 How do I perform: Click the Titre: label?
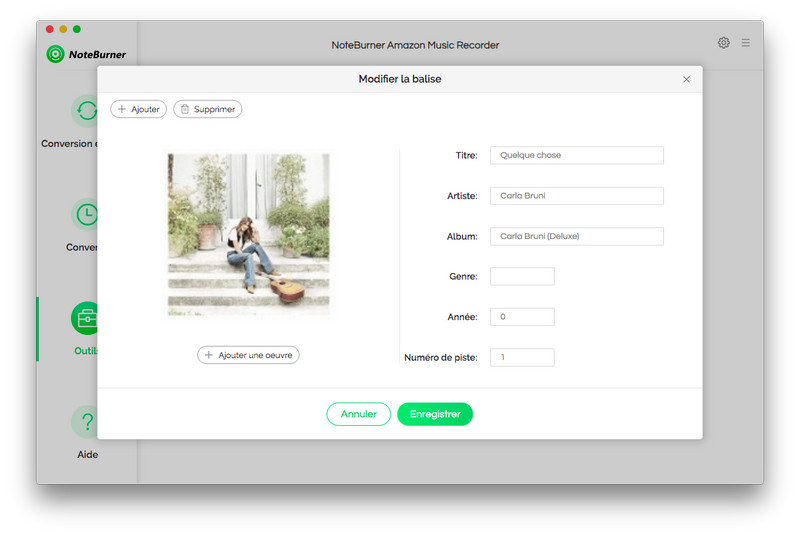pos(466,156)
